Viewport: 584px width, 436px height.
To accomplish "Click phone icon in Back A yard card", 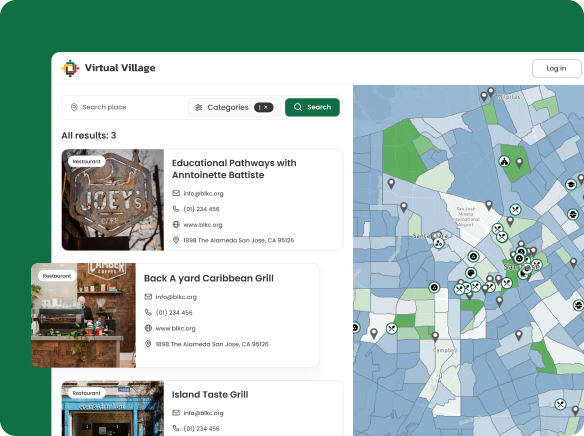I will pos(148,312).
